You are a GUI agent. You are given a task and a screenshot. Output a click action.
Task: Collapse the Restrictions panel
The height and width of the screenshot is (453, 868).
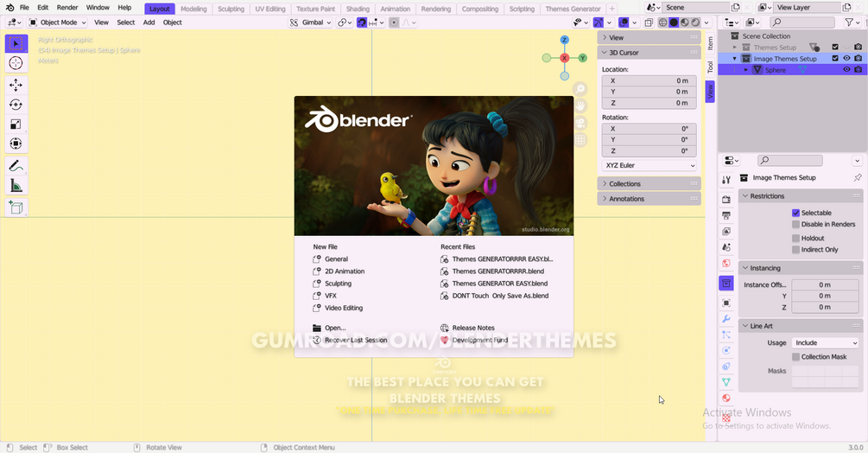click(801, 196)
